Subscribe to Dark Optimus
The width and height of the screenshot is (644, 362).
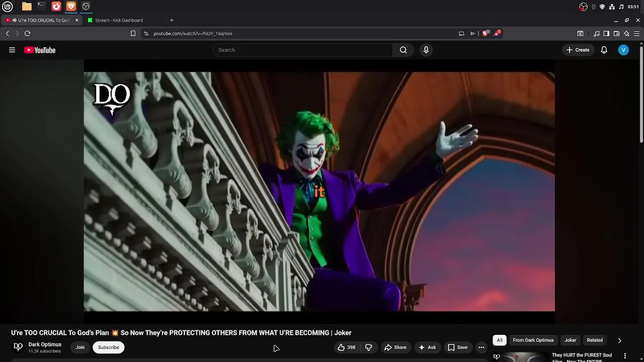108,347
